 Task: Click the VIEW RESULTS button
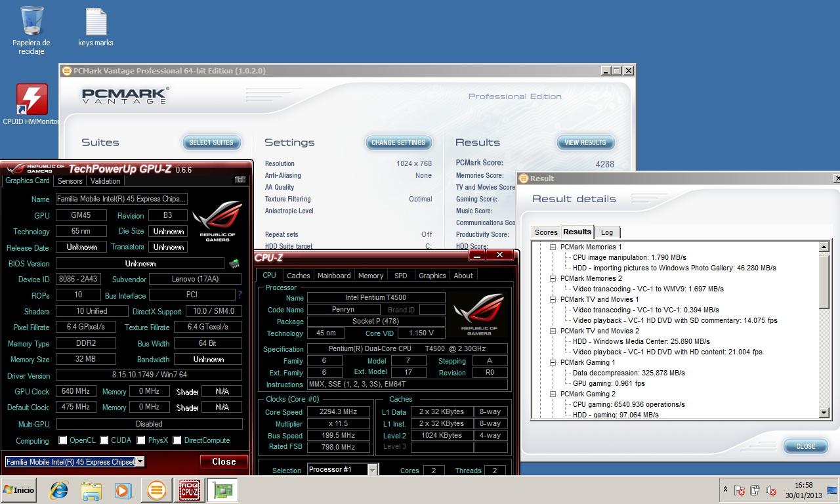[585, 142]
